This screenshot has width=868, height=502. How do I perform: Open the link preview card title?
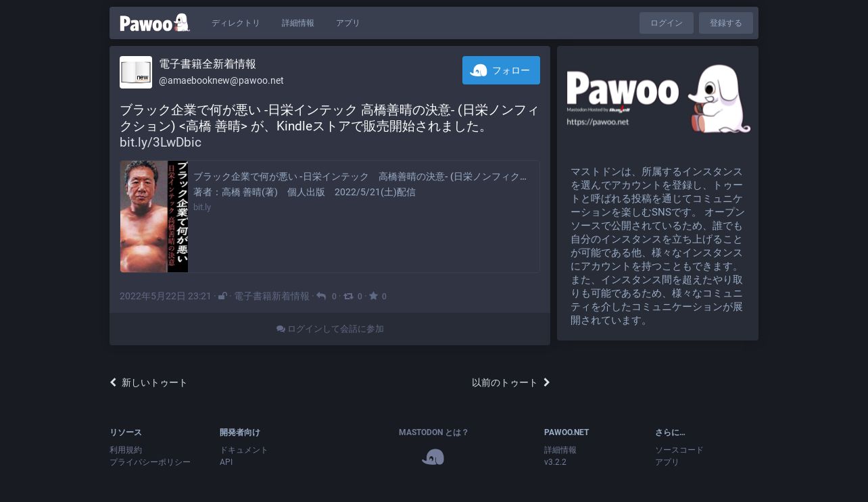click(x=360, y=176)
